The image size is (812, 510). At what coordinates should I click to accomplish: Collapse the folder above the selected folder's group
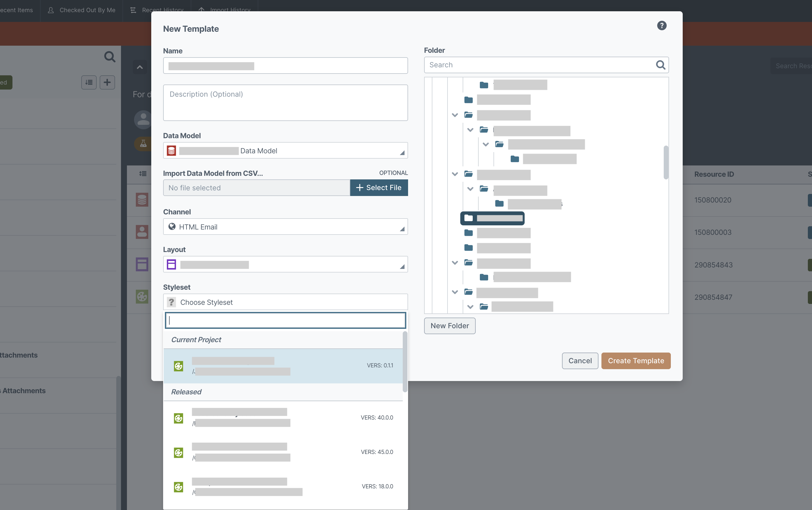[x=455, y=174]
